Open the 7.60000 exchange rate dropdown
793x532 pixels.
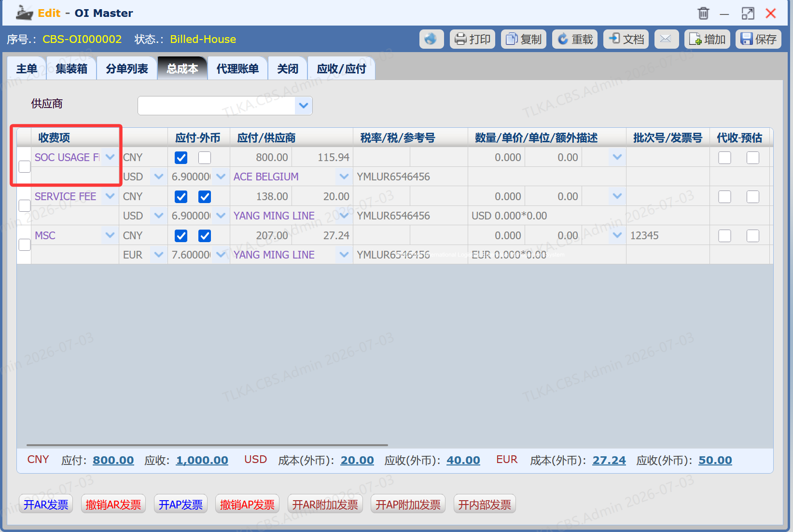coord(221,255)
